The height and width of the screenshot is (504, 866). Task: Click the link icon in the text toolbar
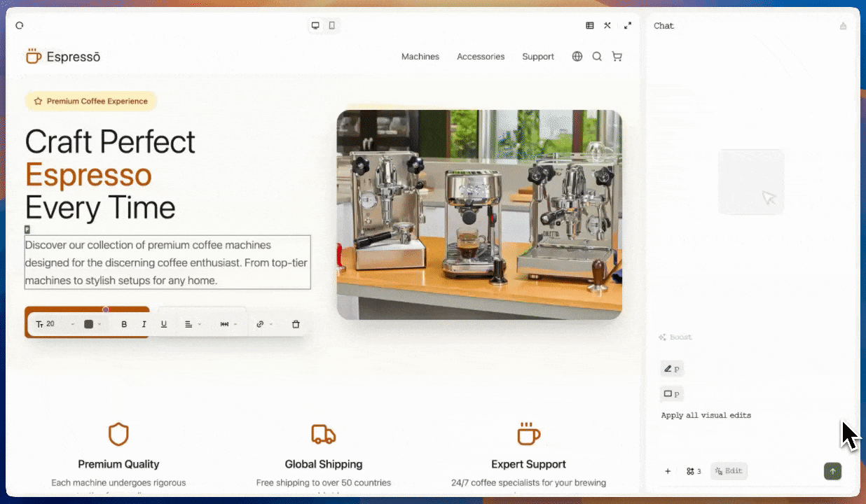(x=260, y=323)
